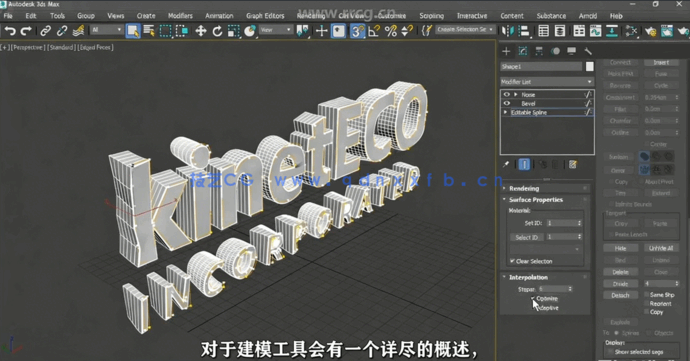Image resolution: width=690 pixels, height=361 pixels.
Task: Click the Use Pivot Point Center icon
Action: coord(302,31)
